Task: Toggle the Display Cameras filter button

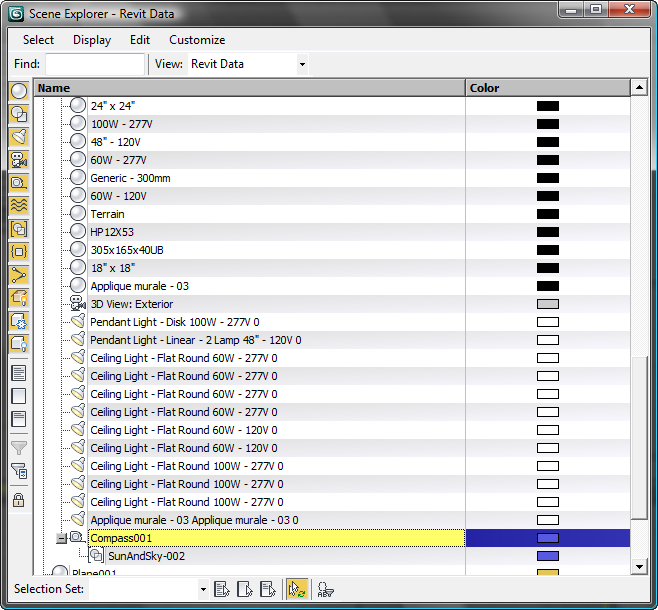Action: pyautogui.click(x=19, y=160)
